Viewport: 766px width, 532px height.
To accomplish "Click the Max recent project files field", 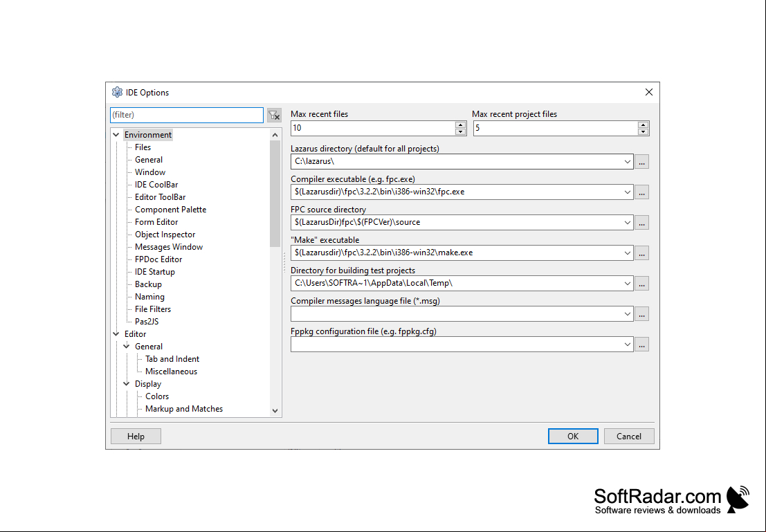I will [x=556, y=128].
